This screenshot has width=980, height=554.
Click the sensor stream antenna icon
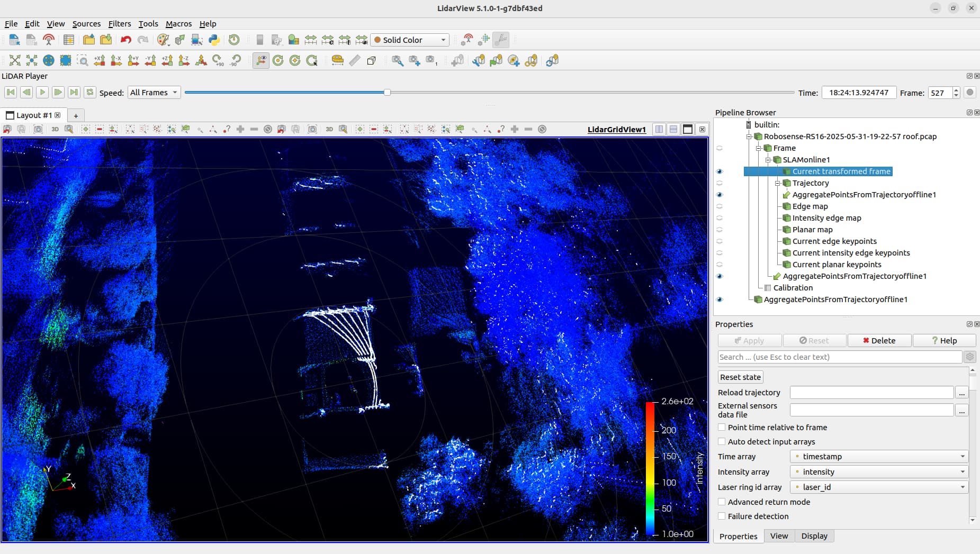coord(49,40)
